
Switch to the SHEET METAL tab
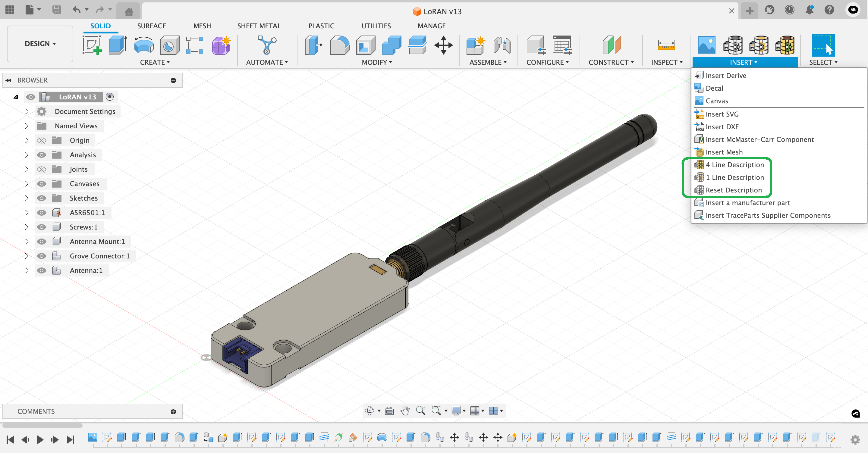[259, 26]
